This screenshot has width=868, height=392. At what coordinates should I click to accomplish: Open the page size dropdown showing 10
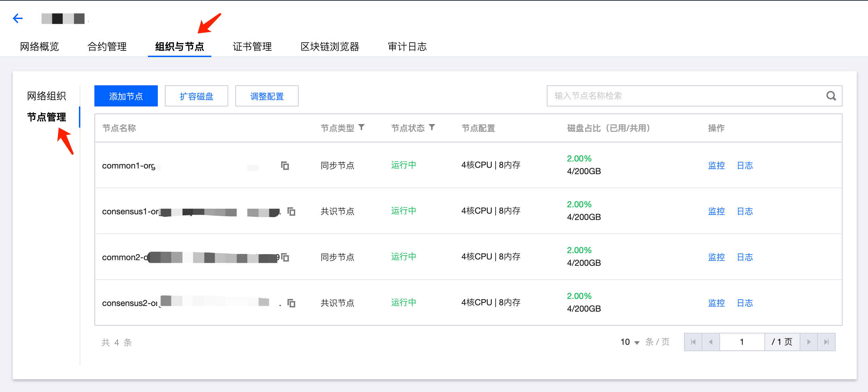point(629,342)
